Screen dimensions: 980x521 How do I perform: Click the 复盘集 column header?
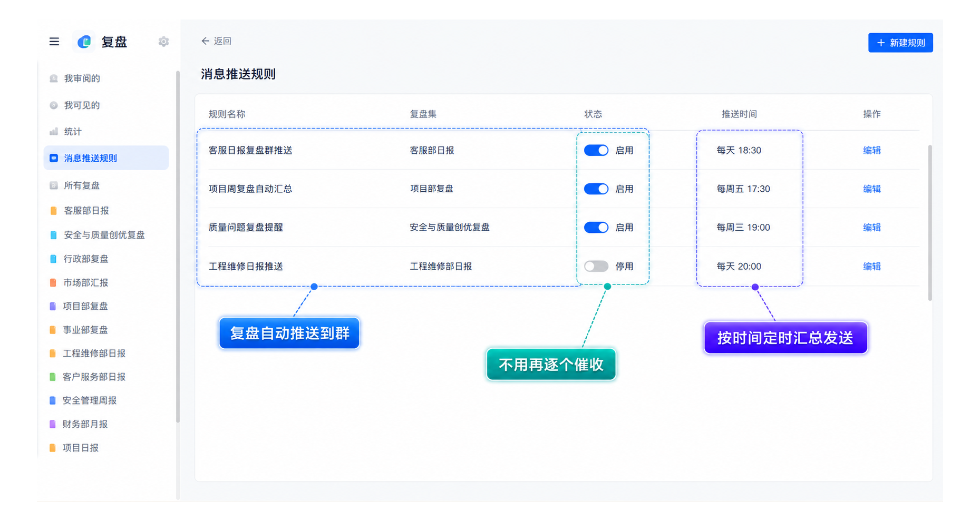(423, 114)
